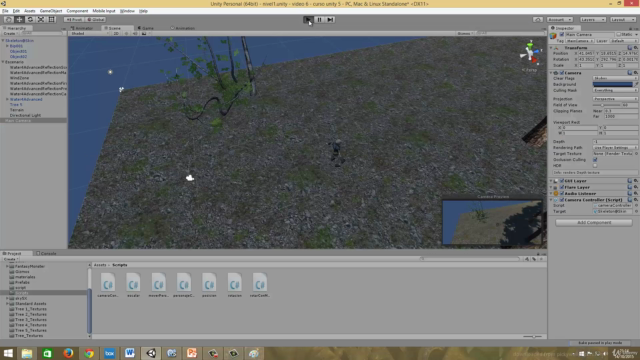Toggle Pivot handle position
This screenshot has width=640, height=360.
click(74, 19)
